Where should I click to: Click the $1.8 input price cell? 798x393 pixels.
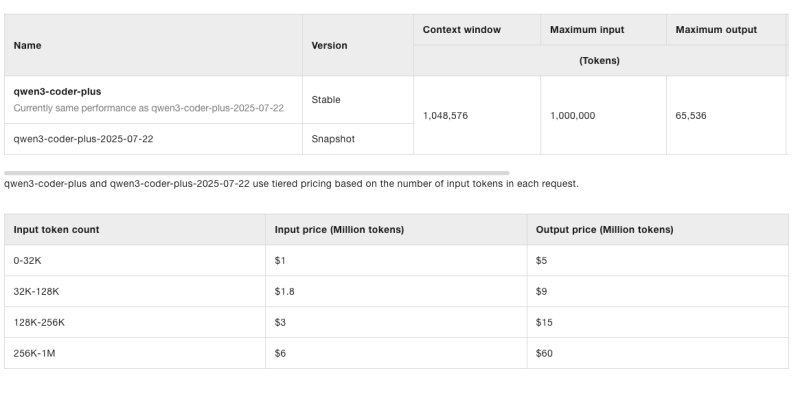pyautogui.click(x=396, y=292)
